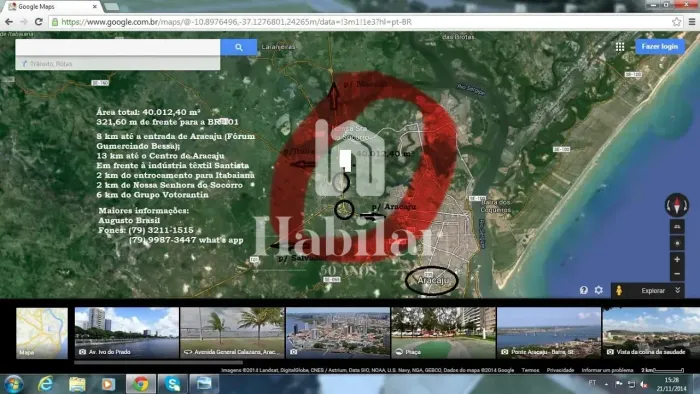Select the Street View pegman

click(619, 290)
